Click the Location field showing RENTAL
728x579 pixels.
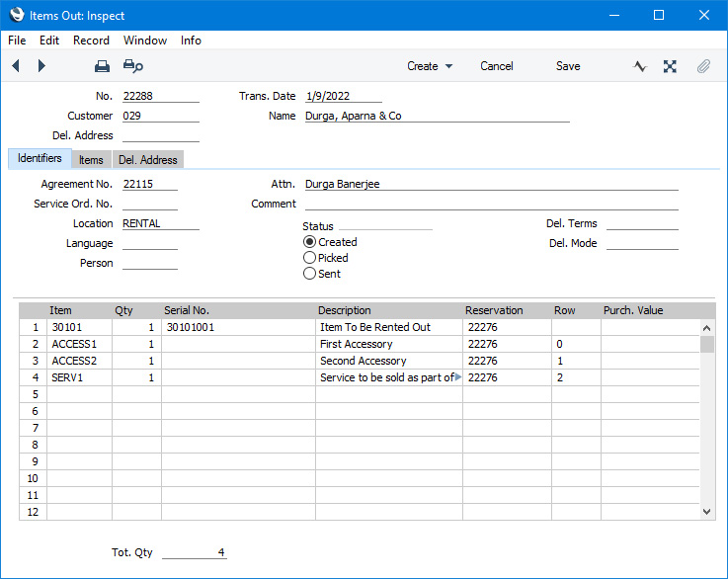(x=161, y=223)
